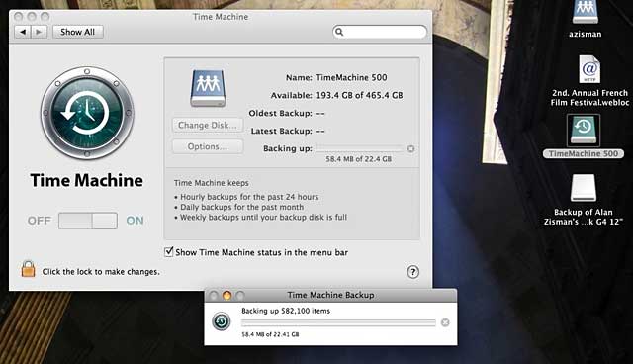Click the progress bar in Time Machine Backup window

pos(338,322)
